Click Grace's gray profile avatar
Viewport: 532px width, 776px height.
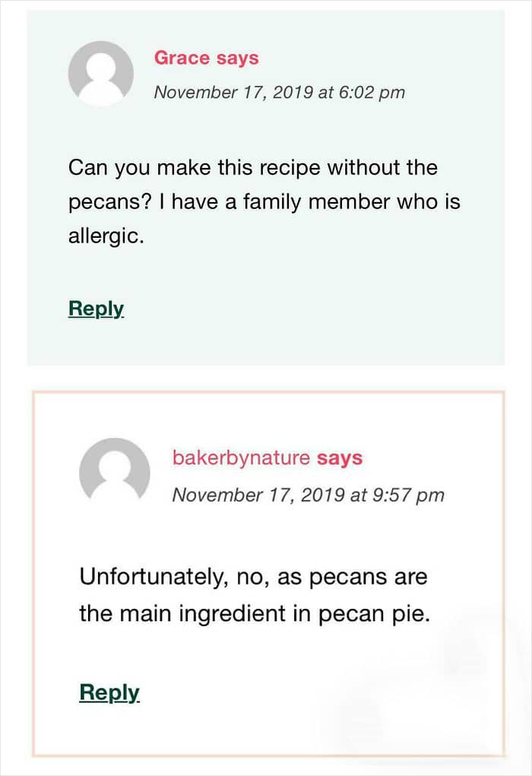tap(101, 73)
